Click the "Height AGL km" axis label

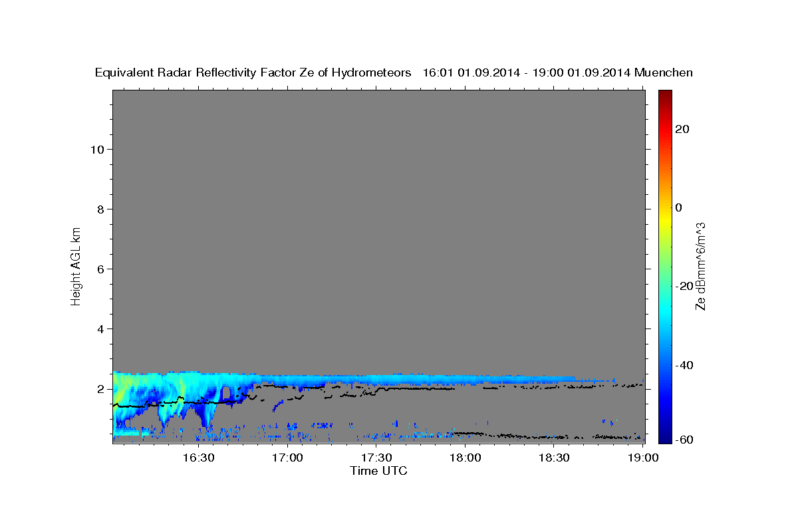pos(76,265)
